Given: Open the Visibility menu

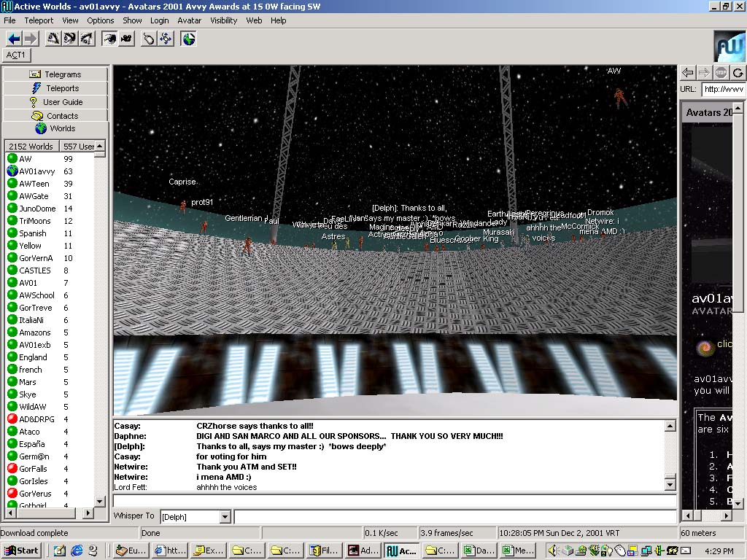Looking at the screenshot, I should [x=224, y=20].
